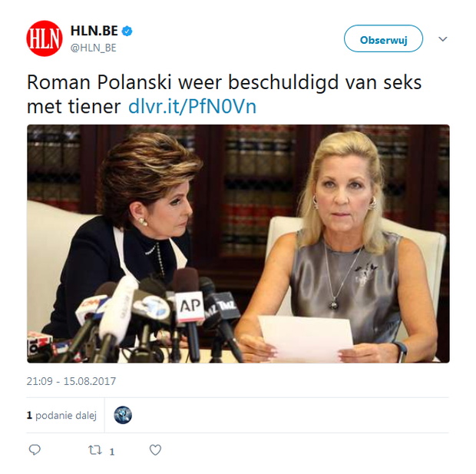Click the @HLN_BE handle
Screen dimensions: 476x474
pyautogui.click(x=94, y=48)
